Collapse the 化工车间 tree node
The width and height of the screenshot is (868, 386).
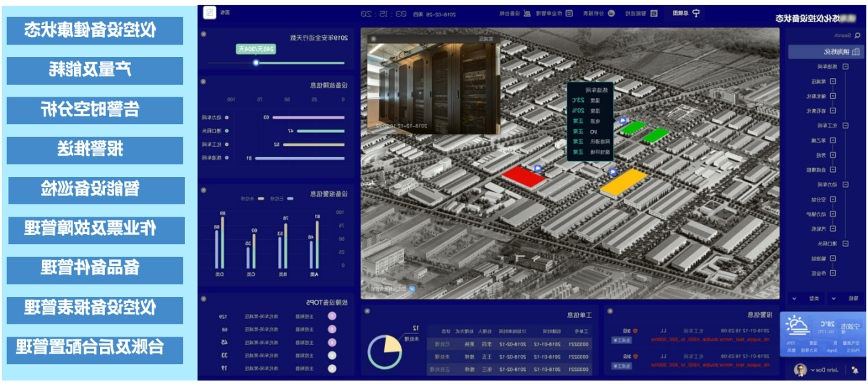[845, 125]
